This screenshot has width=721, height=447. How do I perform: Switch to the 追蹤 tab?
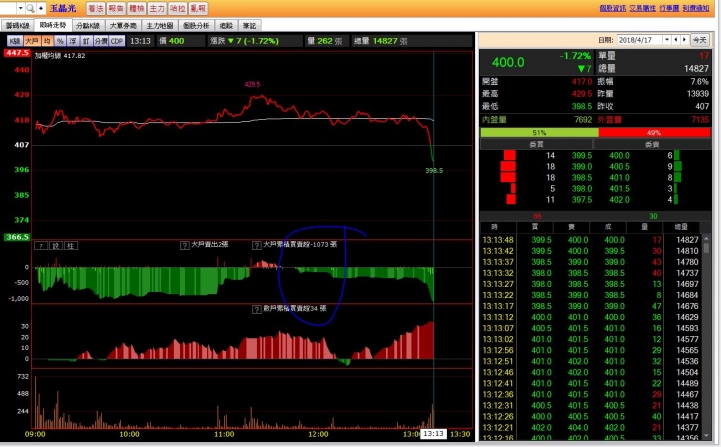(x=226, y=26)
